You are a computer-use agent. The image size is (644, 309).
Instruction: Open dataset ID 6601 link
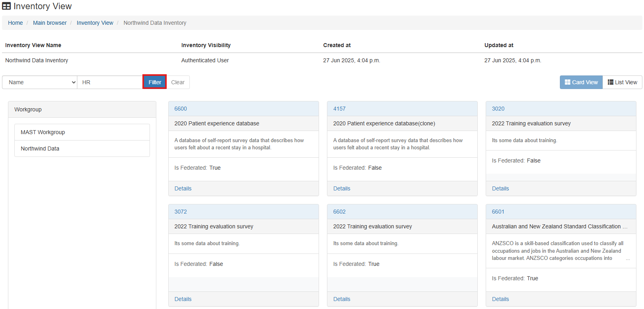[498, 212]
